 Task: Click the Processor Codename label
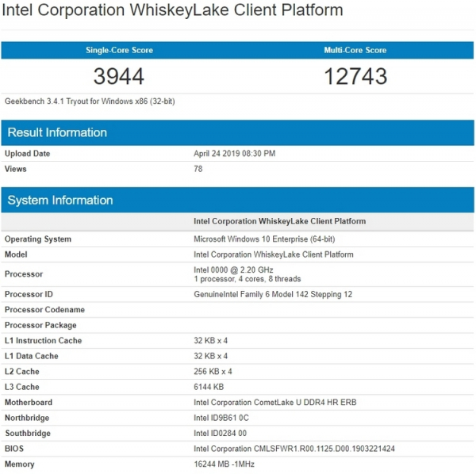(44, 310)
